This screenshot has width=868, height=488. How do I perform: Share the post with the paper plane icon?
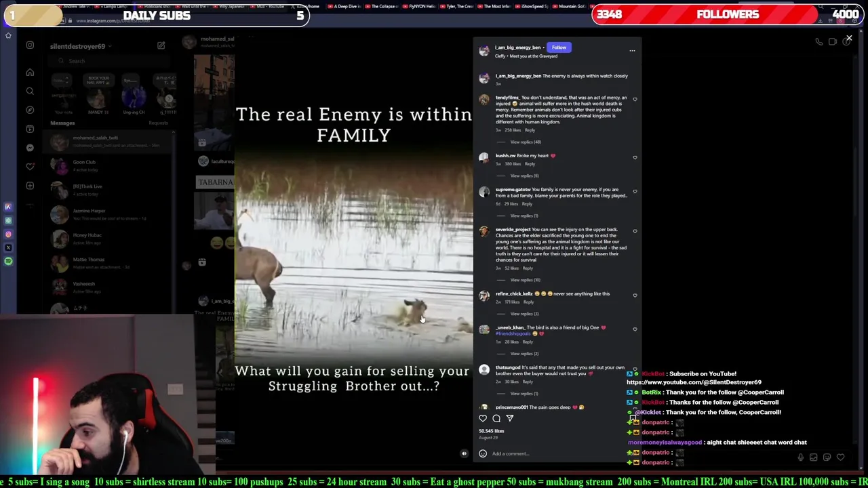point(510,418)
